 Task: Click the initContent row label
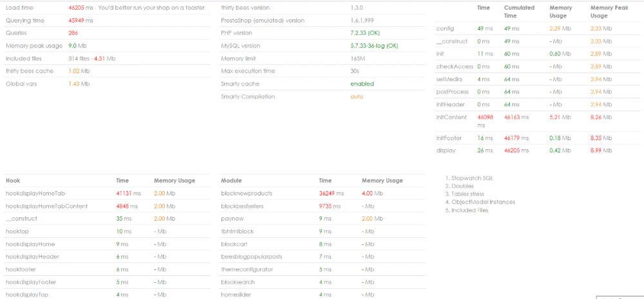point(450,116)
